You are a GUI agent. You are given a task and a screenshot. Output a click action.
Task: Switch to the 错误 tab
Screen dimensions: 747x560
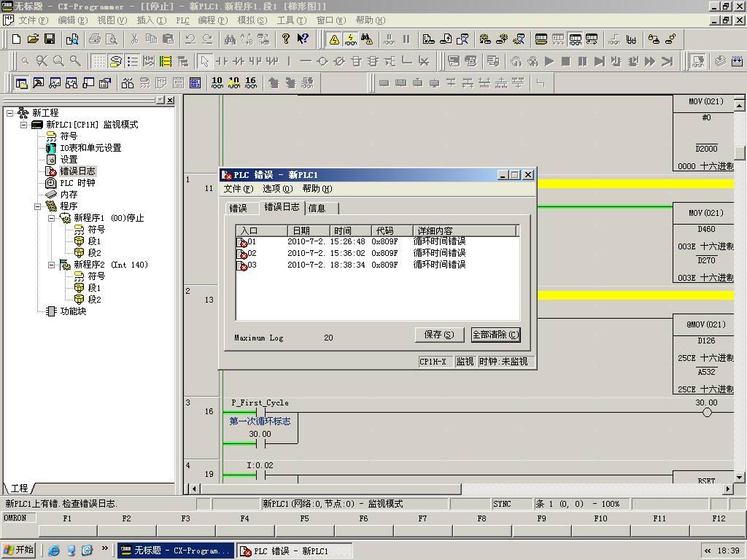click(x=239, y=209)
